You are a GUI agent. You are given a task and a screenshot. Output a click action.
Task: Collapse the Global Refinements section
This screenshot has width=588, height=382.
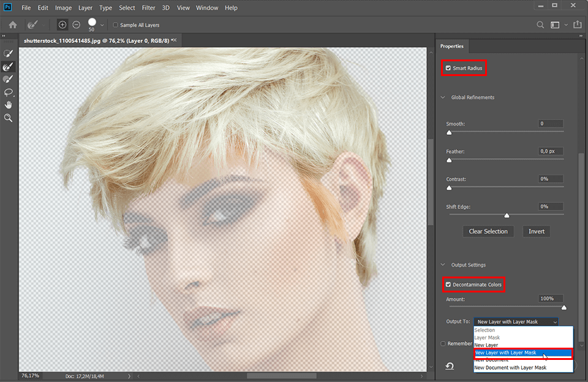click(442, 97)
